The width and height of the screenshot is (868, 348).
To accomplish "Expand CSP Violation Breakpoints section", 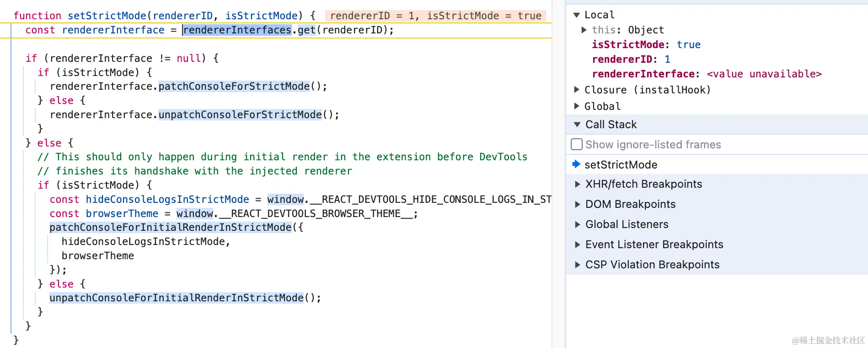I will click(x=578, y=265).
